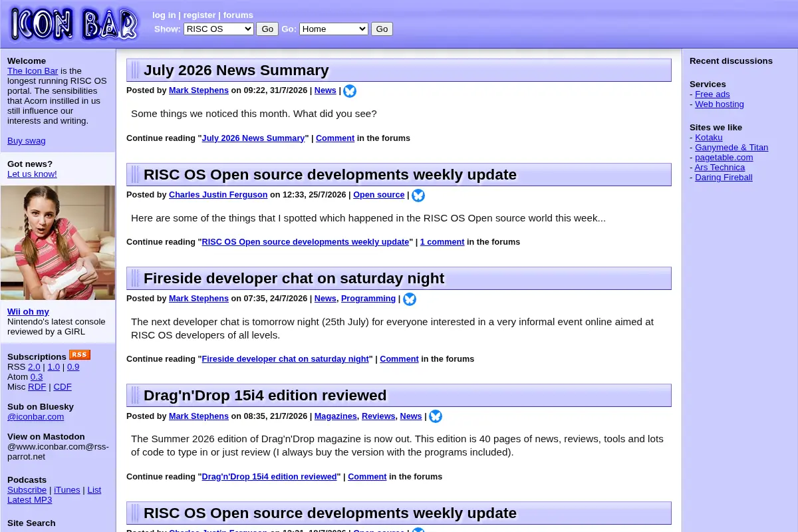This screenshot has height=532, width=798.
Task: Open Mark Stephens link on Fireside chat post
Action: 199,298
